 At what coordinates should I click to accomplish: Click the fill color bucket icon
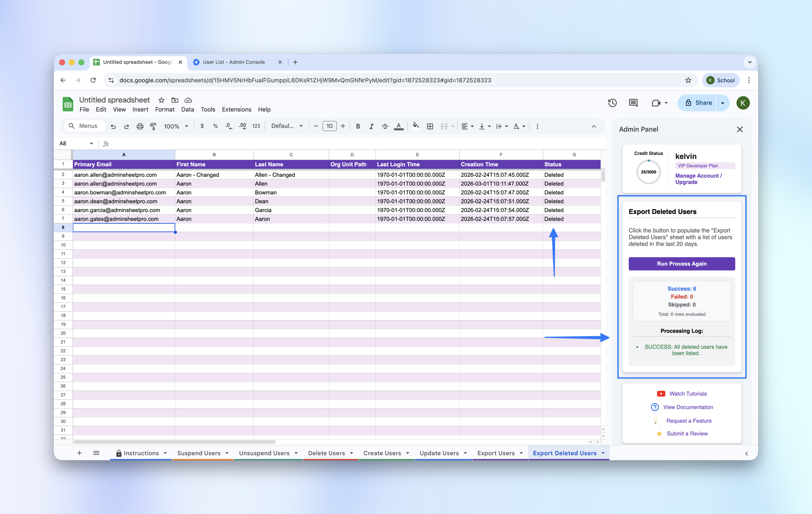click(x=416, y=126)
